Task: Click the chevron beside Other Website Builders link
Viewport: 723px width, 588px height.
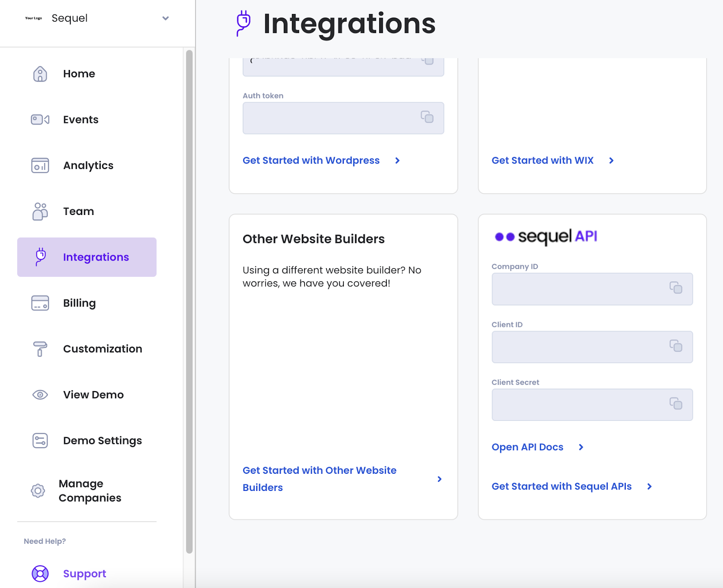Action: click(x=439, y=479)
